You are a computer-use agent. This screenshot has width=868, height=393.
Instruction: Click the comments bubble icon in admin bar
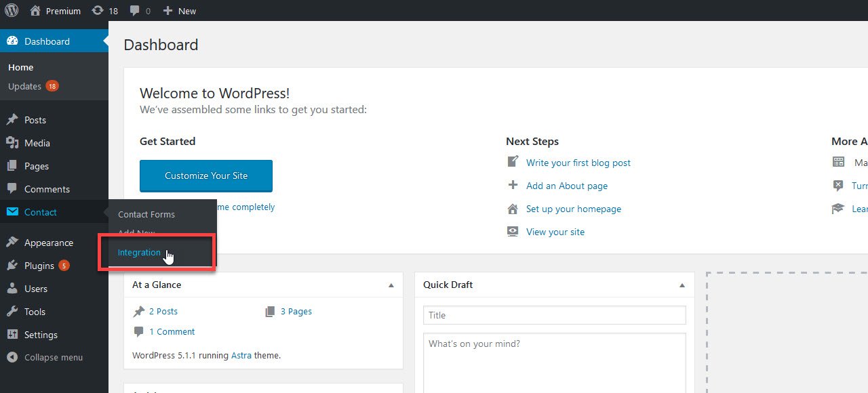(135, 10)
